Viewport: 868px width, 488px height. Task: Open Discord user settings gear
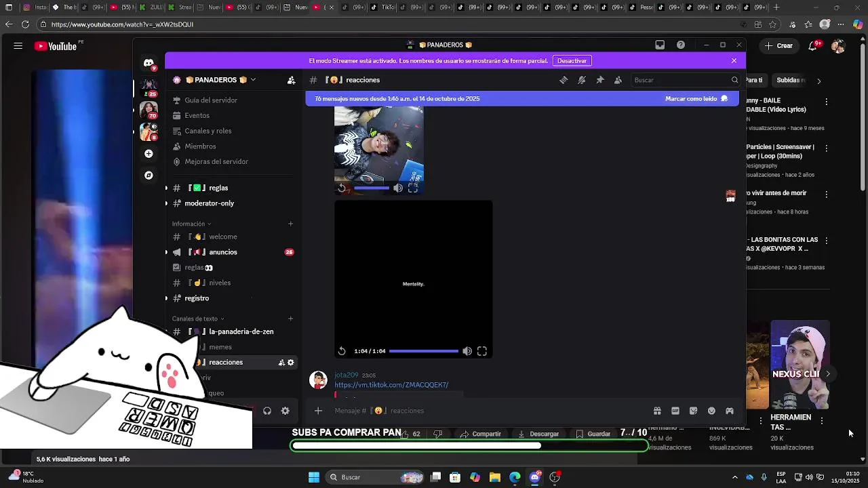point(285,411)
